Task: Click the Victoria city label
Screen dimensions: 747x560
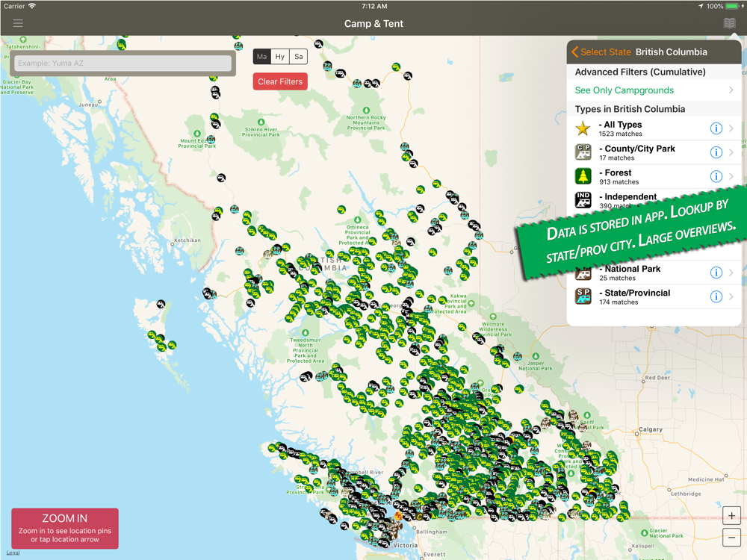Action: (x=406, y=545)
